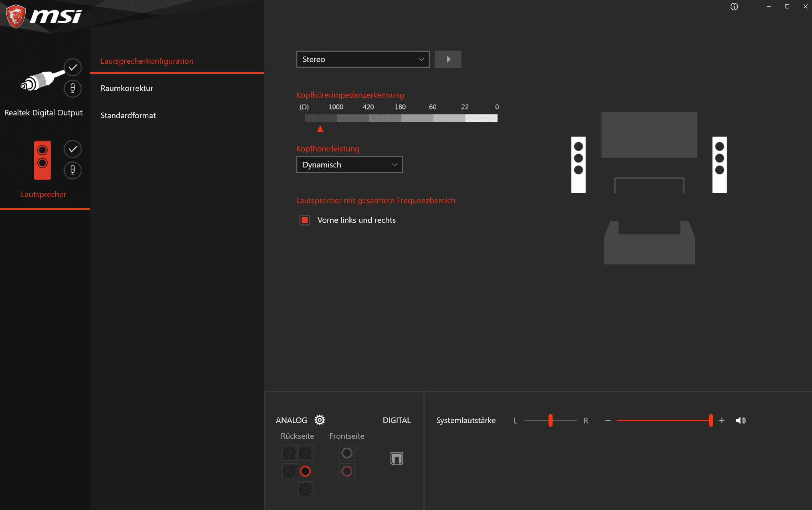
Task: Click the front panel headphone jack, red ring
Action: 347,471
